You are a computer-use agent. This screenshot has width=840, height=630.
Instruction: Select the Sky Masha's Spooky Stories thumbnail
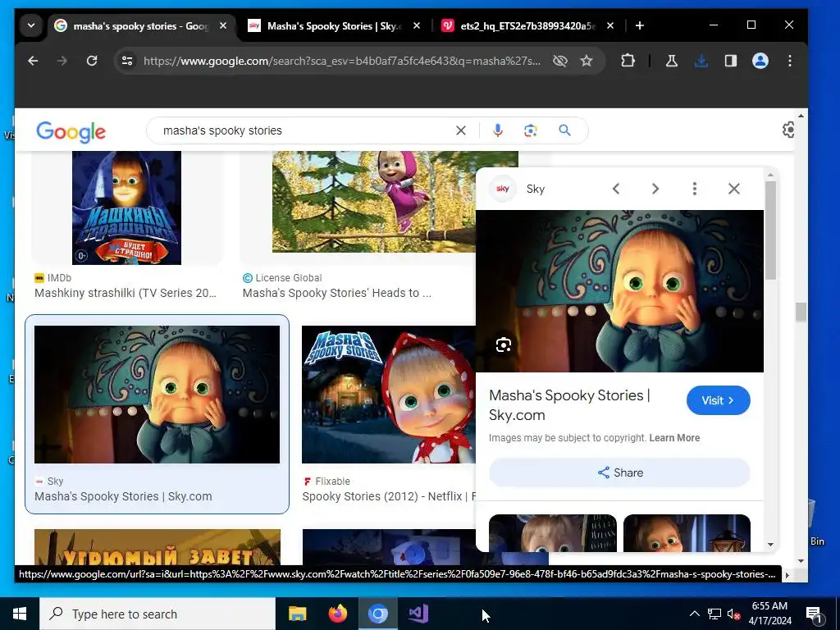pyautogui.click(x=157, y=395)
